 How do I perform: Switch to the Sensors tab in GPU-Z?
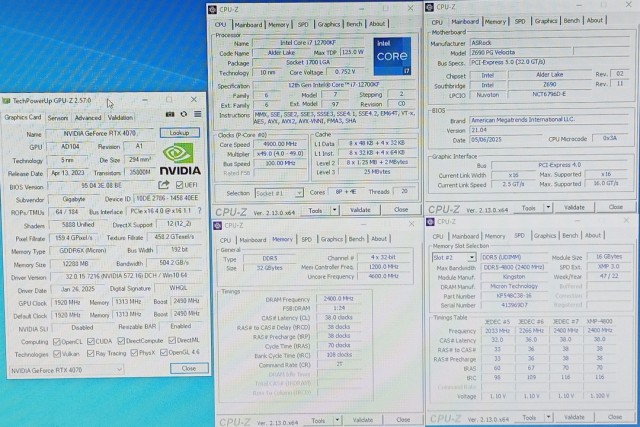point(58,118)
